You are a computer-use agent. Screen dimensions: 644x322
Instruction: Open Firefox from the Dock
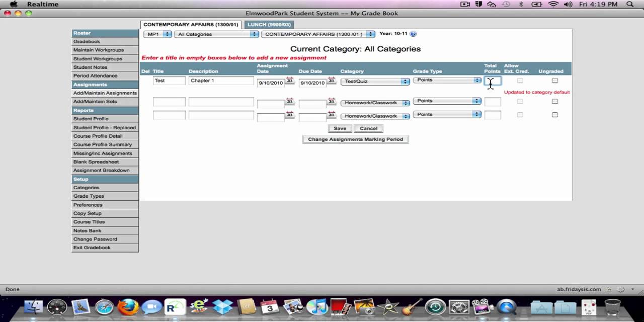coord(128,306)
